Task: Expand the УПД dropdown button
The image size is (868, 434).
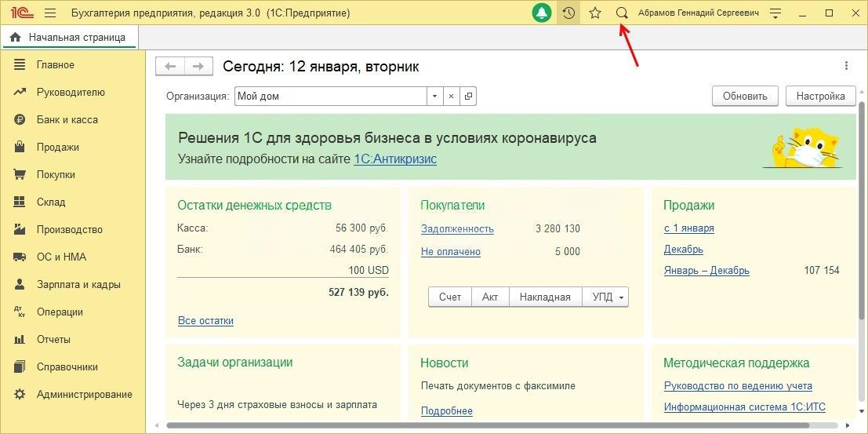Action: point(605,297)
